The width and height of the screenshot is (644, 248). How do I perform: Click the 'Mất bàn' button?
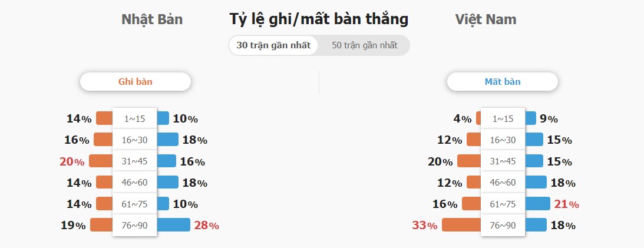click(x=503, y=82)
